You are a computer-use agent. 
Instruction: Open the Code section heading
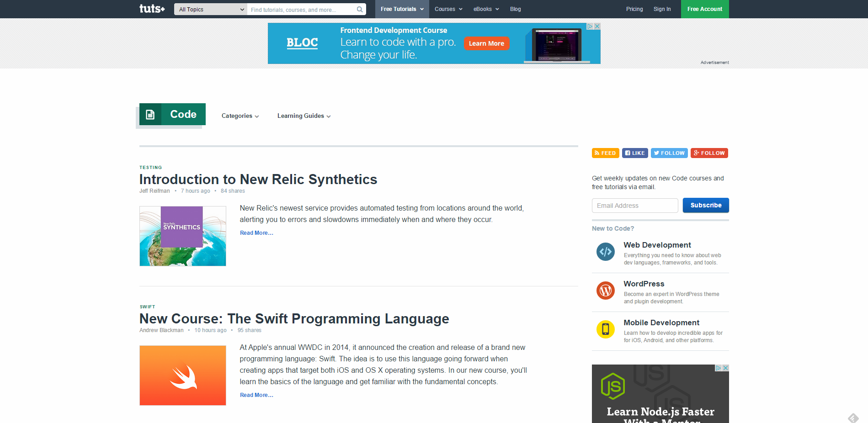click(x=183, y=114)
